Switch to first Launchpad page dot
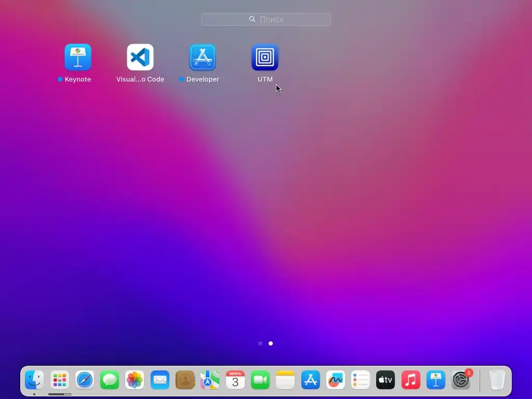 (x=260, y=343)
